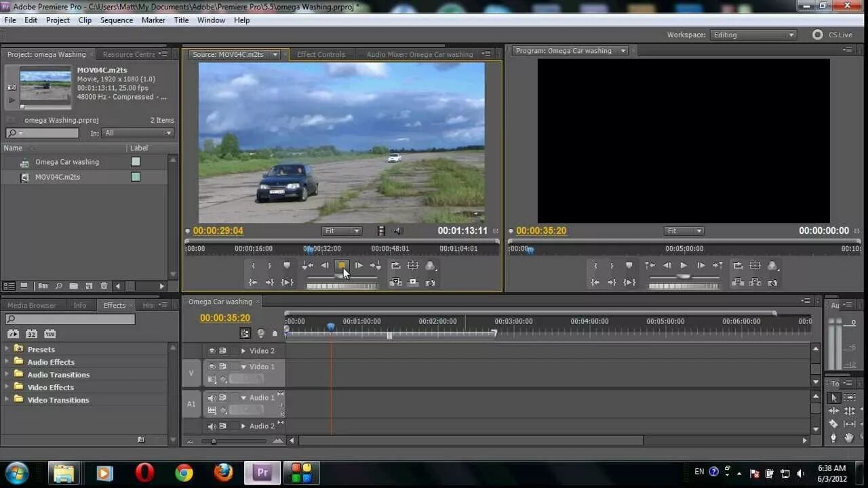Select the Track Select tool
This screenshot has width=868, height=488.
click(849, 398)
